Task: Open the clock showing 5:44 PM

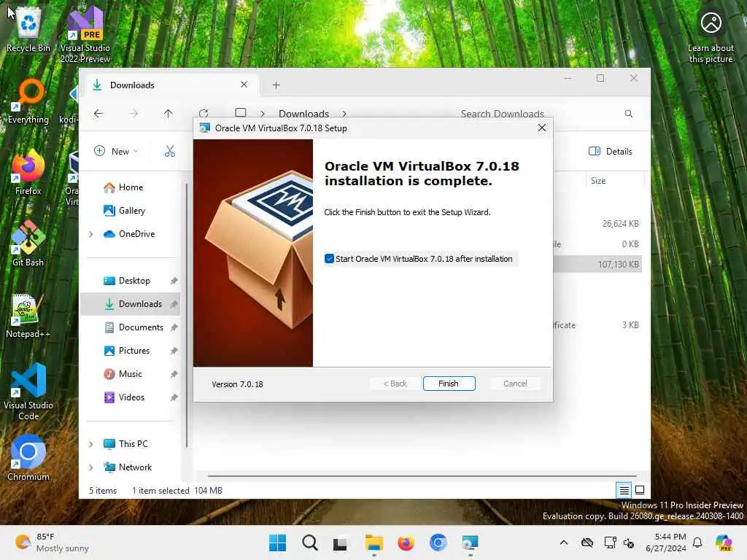Action: tap(666, 542)
